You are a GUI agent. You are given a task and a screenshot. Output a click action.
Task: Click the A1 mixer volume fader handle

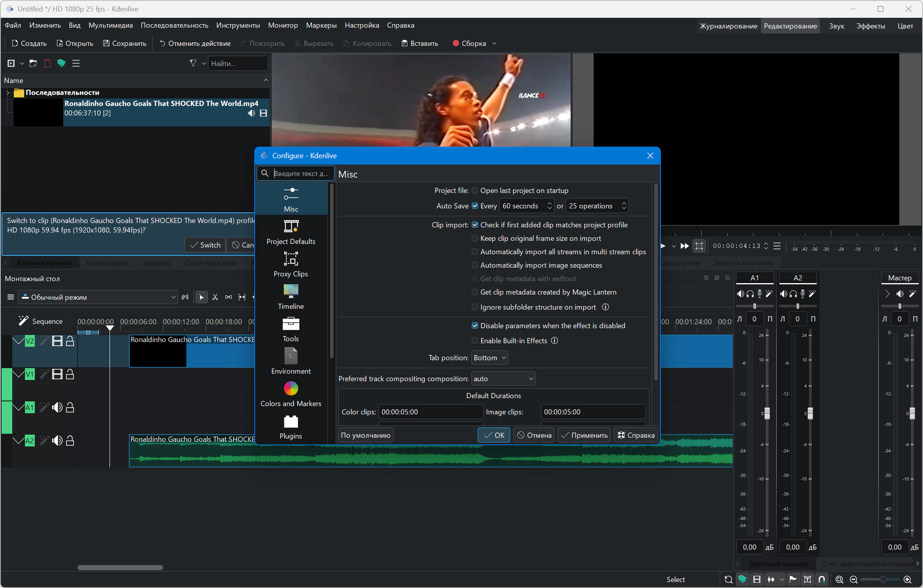coord(767,413)
